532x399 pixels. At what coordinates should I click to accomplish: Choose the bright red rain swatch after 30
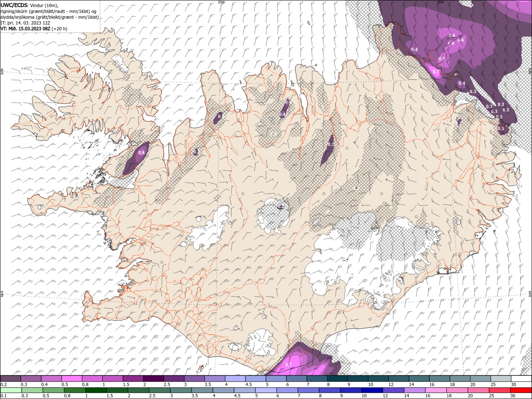520,390
